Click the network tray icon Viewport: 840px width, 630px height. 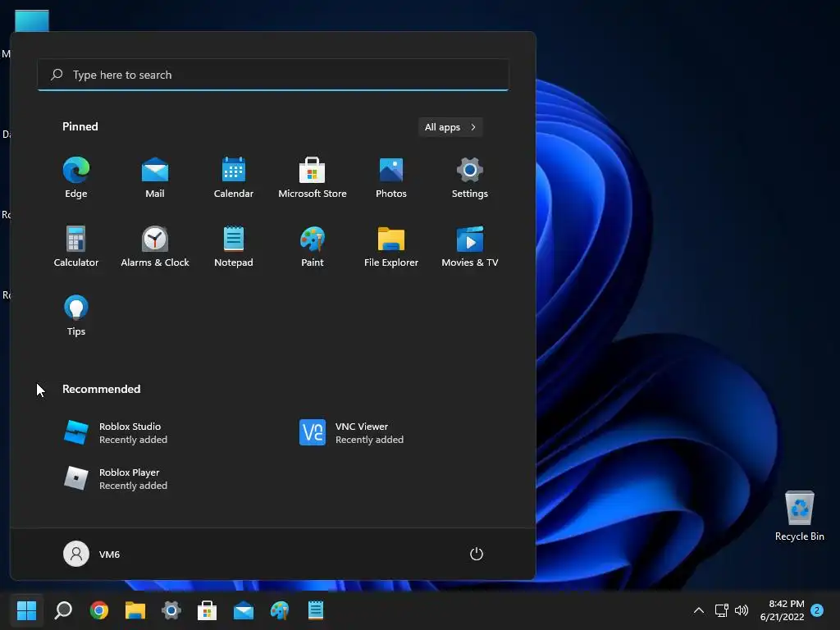[722, 609]
